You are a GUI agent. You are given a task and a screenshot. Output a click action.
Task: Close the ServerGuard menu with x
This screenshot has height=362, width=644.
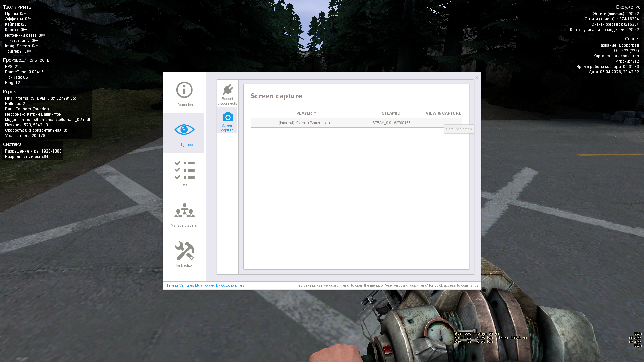[x=476, y=77]
